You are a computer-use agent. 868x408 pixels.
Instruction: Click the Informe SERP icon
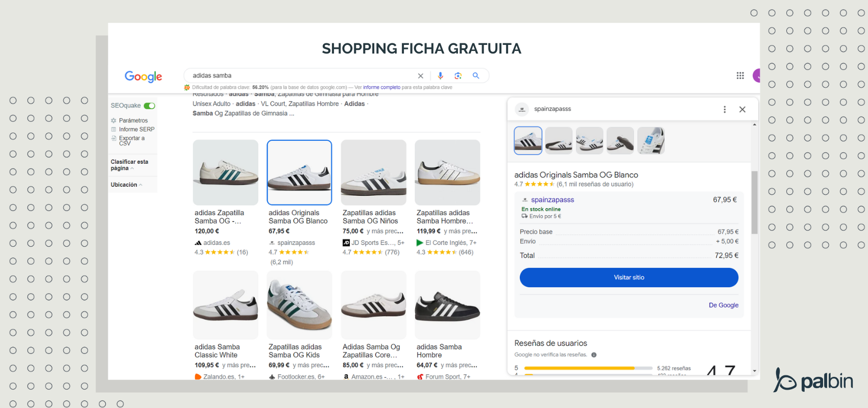tap(114, 130)
